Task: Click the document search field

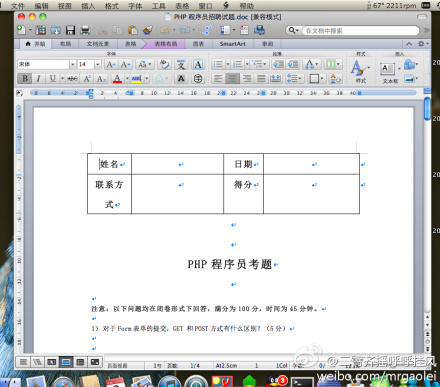Action: (x=361, y=30)
